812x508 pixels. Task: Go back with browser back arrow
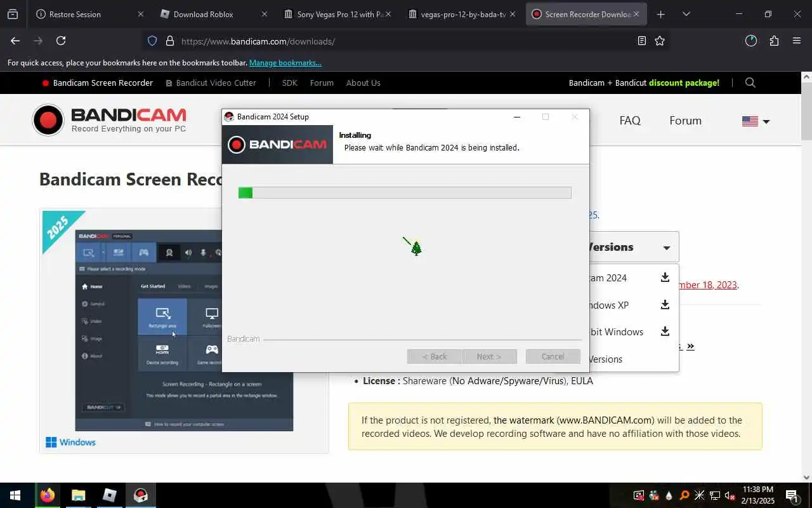(15, 41)
